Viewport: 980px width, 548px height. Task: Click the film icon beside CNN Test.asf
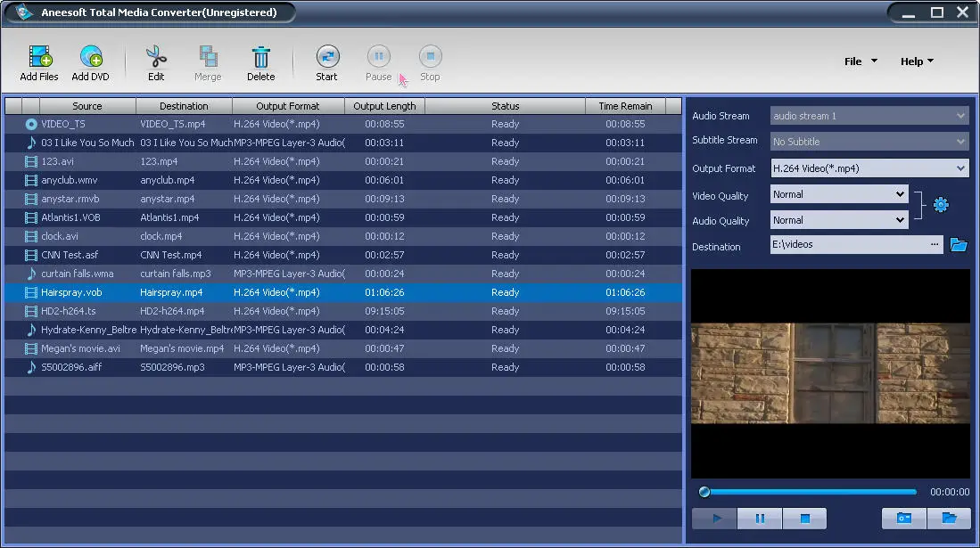[30, 255]
